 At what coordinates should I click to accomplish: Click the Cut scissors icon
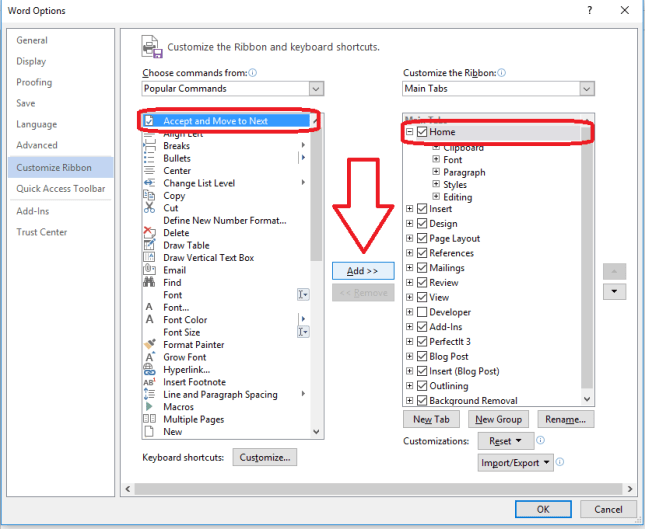tap(149, 208)
